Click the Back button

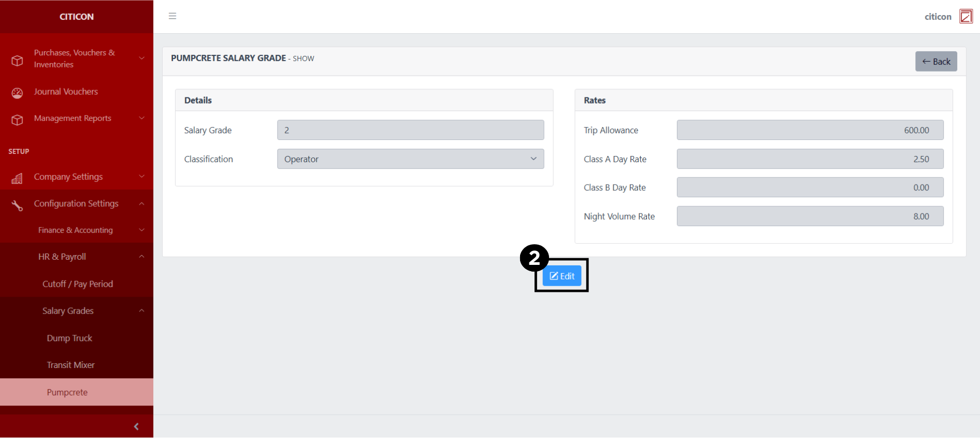click(935, 62)
